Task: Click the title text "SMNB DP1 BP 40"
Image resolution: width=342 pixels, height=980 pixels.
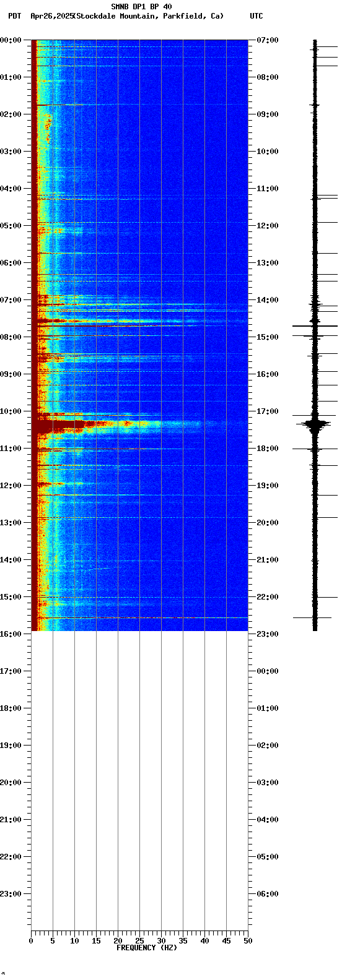Action: click(141, 7)
